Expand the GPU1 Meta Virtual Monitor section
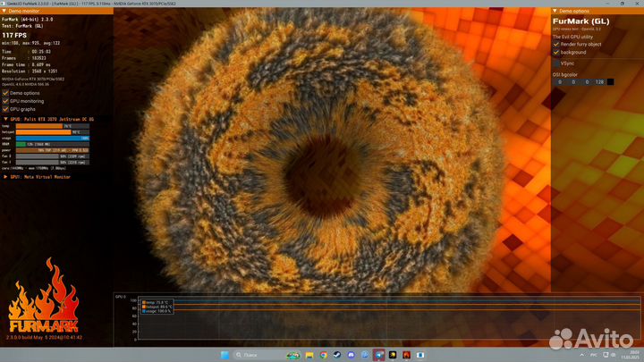Screen dimensions: 644x362 click(x=5, y=177)
